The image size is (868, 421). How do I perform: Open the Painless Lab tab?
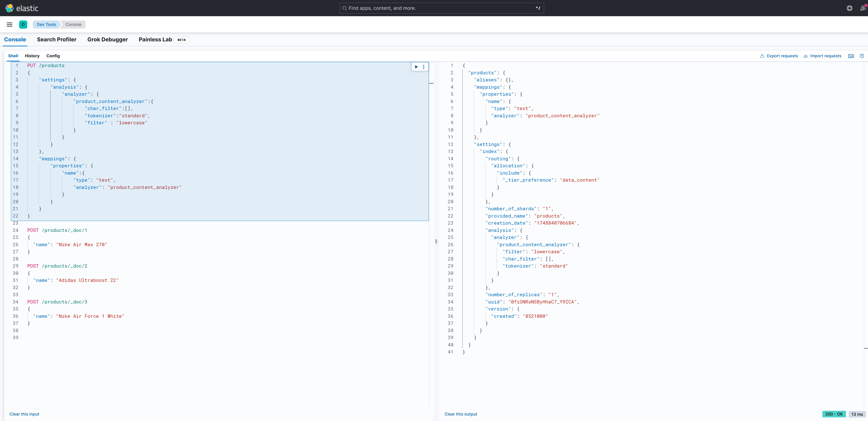(155, 39)
